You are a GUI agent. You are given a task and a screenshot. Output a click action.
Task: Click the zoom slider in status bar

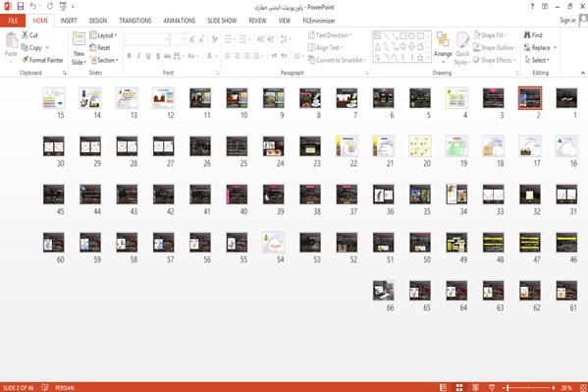(529, 387)
